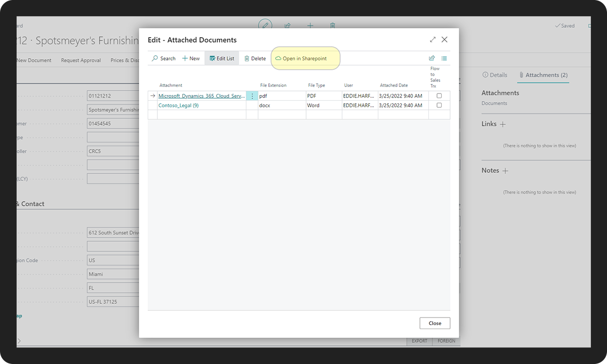The image size is (607, 364).
Task: Check Flow to Sales Trx for Contoso_Legal
Action: [438, 105]
